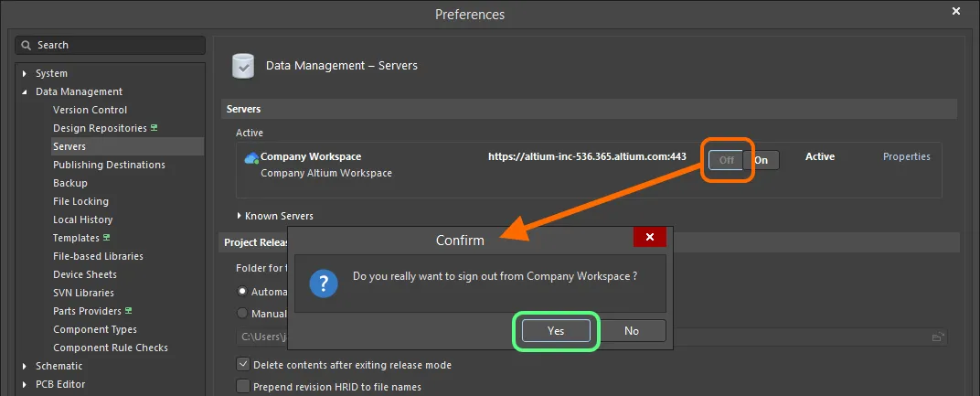The height and width of the screenshot is (396, 980).
Task: Click No in the Confirm dialog
Action: pos(632,331)
